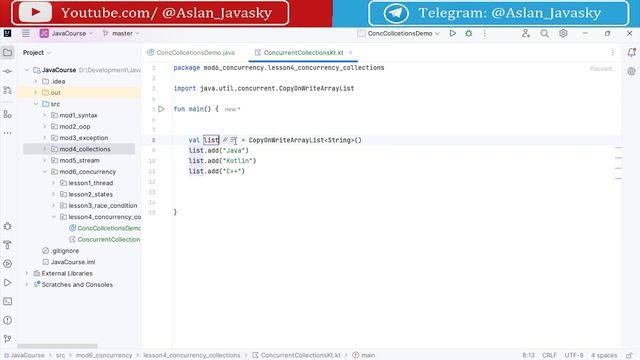
Task: Click 4 spaces indent setting
Action: (x=604, y=355)
